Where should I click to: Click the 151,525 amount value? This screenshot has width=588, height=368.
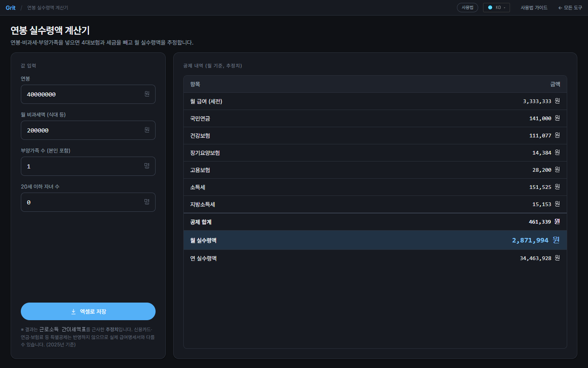pos(540,187)
